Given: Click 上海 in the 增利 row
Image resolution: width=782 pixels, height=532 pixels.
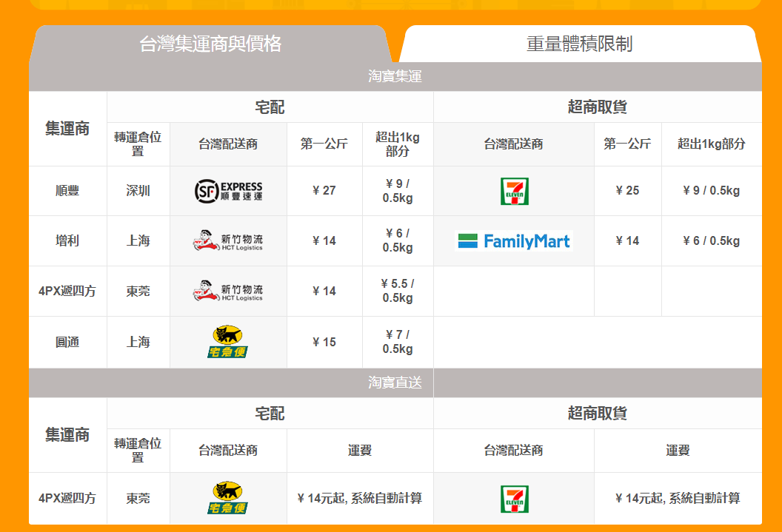Looking at the screenshot, I should (x=138, y=241).
